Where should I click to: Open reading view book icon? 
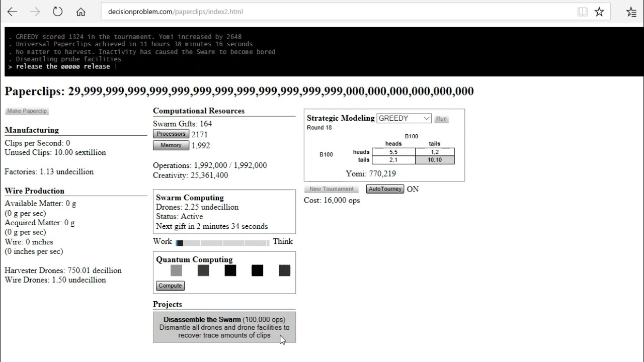point(582,12)
